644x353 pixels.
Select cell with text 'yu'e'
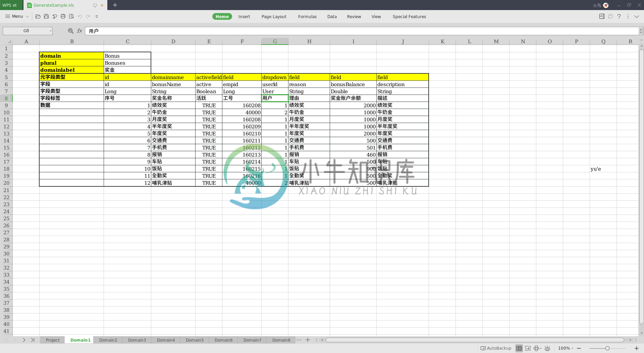pos(603,169)
